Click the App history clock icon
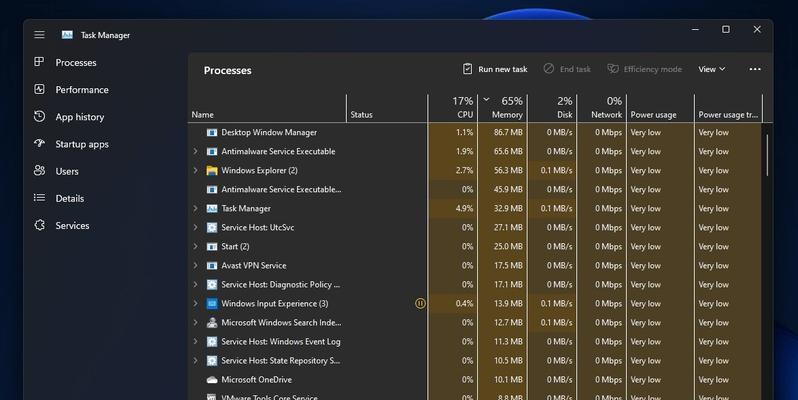The width and height of the screenshot is (798, 400). tap(39, 117)
